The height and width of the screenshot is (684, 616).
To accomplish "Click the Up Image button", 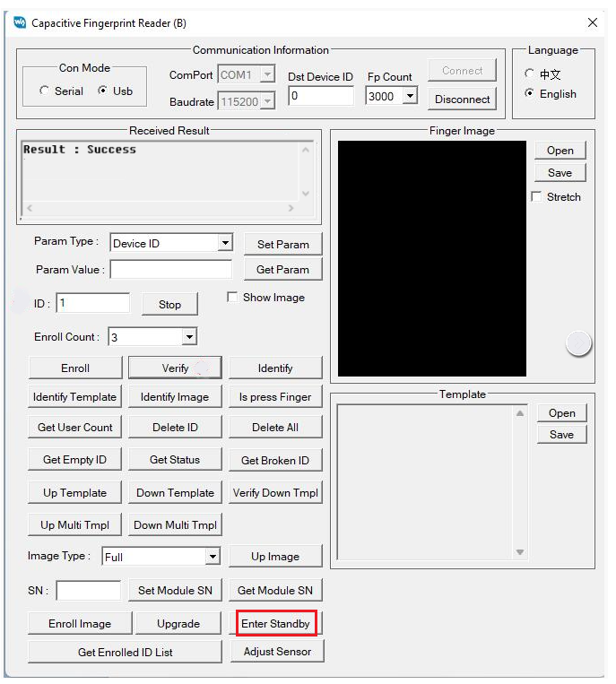I will click(275, 556).
